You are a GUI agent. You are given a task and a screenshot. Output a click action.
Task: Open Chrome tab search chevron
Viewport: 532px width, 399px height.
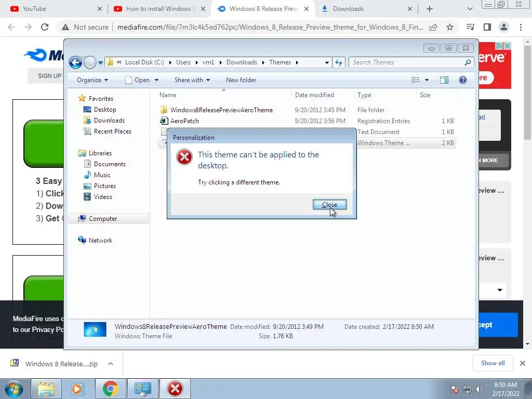click(470, 9)
